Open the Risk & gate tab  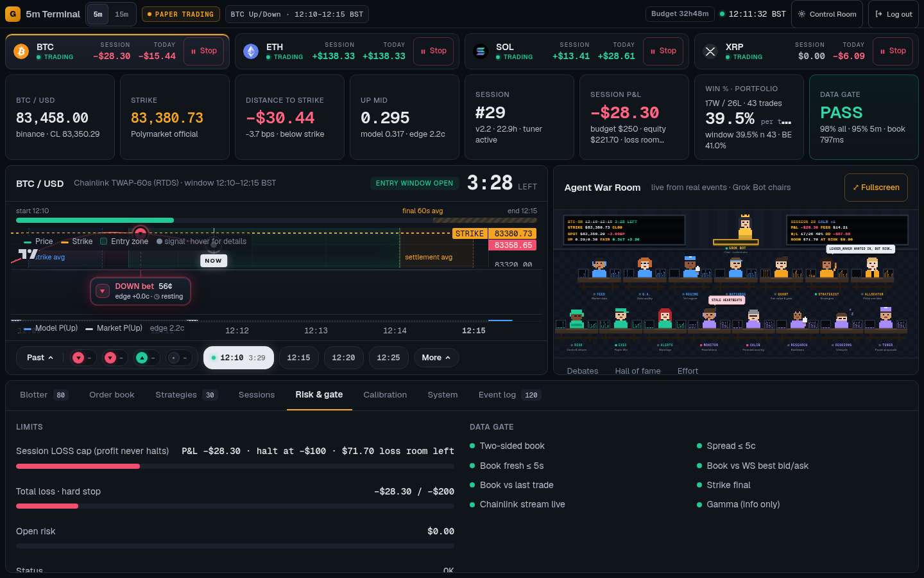[319, 395]
